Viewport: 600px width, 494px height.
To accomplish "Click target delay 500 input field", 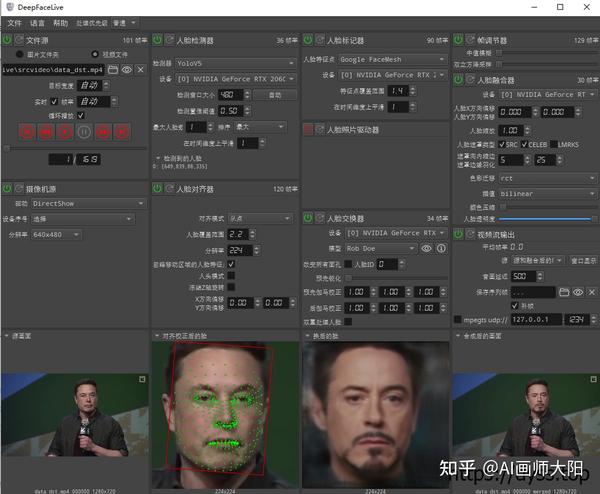I will [523, 276].
